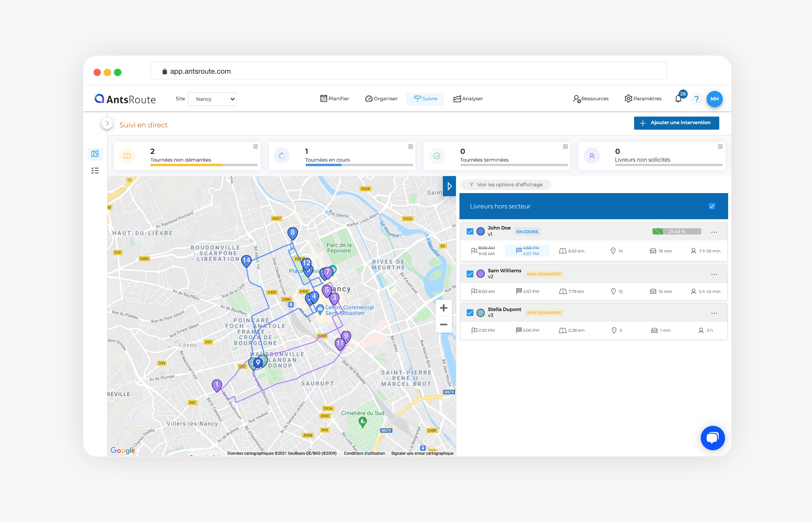This screenshot has width=812, height=523.
Task: Switch to list view sidebar icon
Action: tap(95, 171)
